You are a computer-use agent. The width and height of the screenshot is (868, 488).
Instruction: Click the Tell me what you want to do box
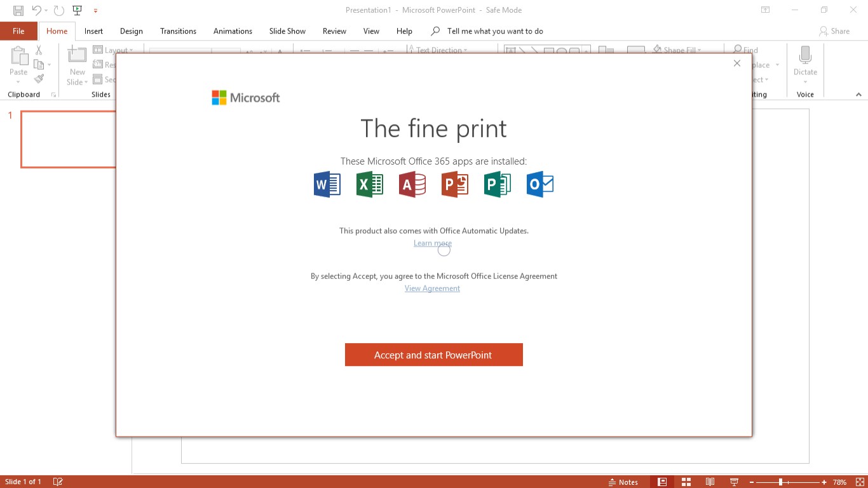coord(487,31)
